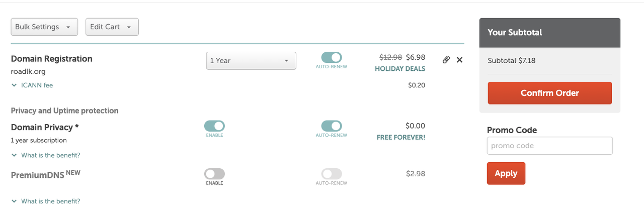The width and height of the screenshot is (644, 220).
Task: Click the Edit Cart caret arrow
Action: (x=129, y=27)
